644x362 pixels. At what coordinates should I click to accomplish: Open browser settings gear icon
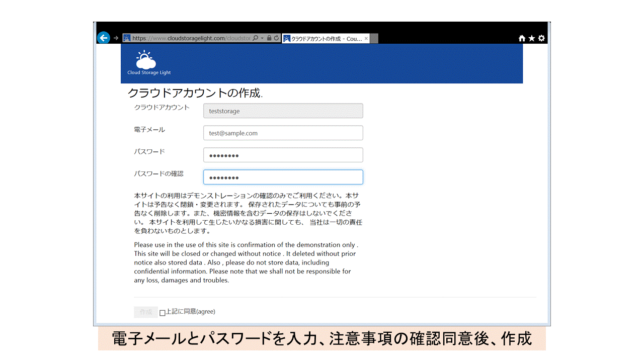point(541,38)
